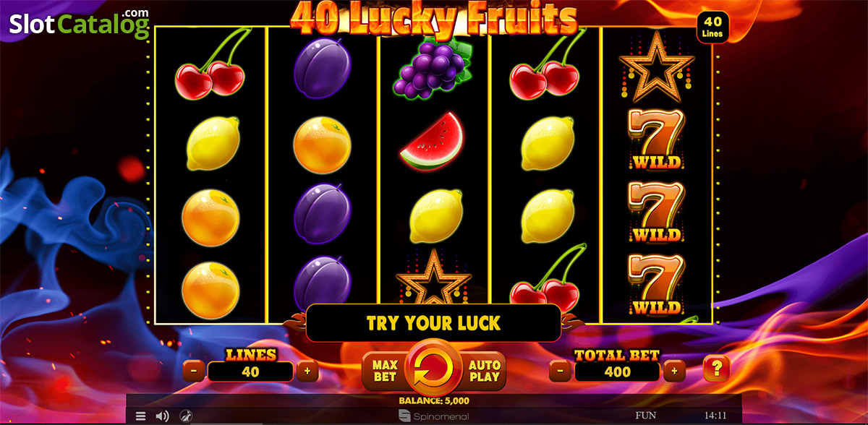Click the MAX BET button
This screenshot has height=425, width=868.
[385, 371]
